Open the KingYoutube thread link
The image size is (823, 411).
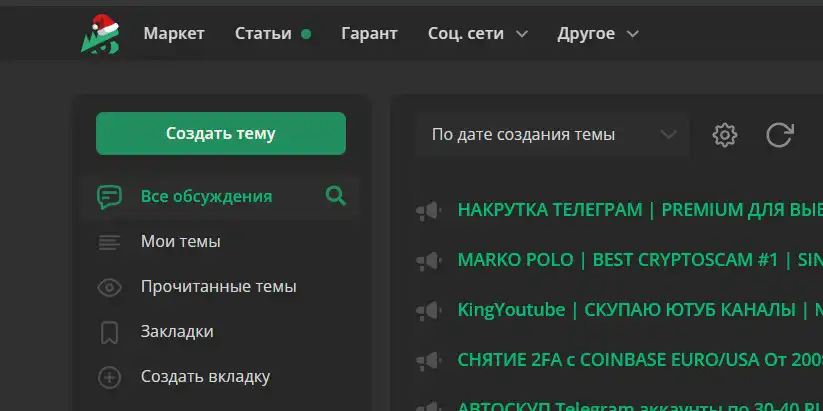(x=640, y=310)
